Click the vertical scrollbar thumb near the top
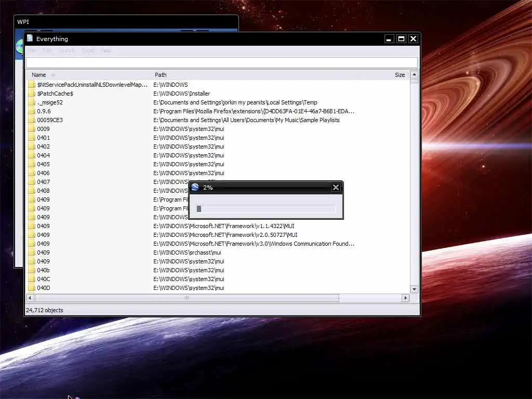 pos(414,81)
